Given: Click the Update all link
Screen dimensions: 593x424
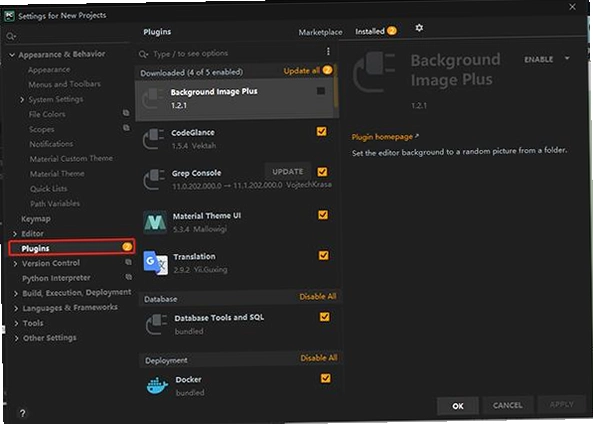Looking at the screenshot, I should click(301, 71).
